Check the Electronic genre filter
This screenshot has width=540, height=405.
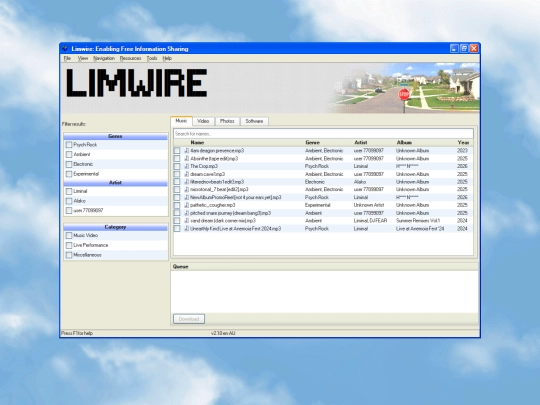(x=69, y=164)
